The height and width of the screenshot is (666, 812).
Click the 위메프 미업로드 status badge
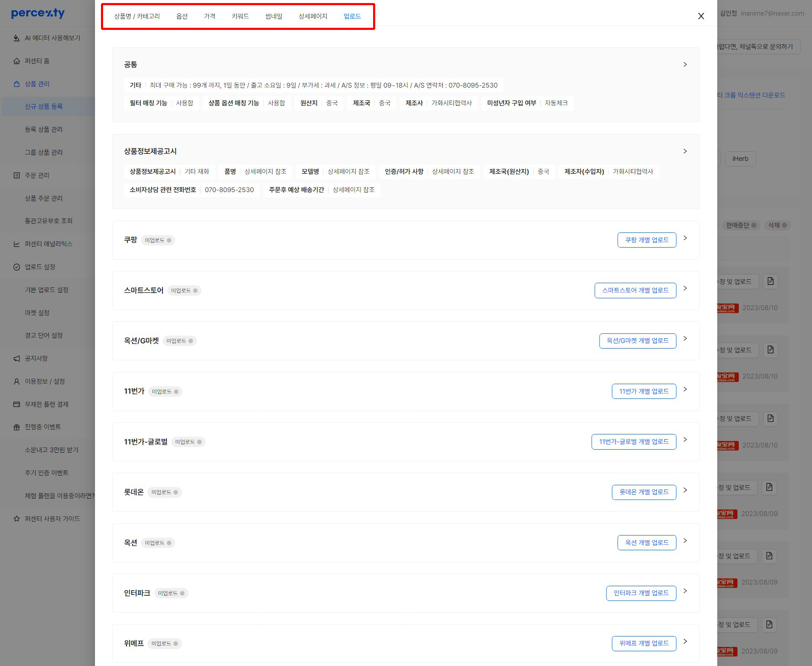(x=165, y=644)
